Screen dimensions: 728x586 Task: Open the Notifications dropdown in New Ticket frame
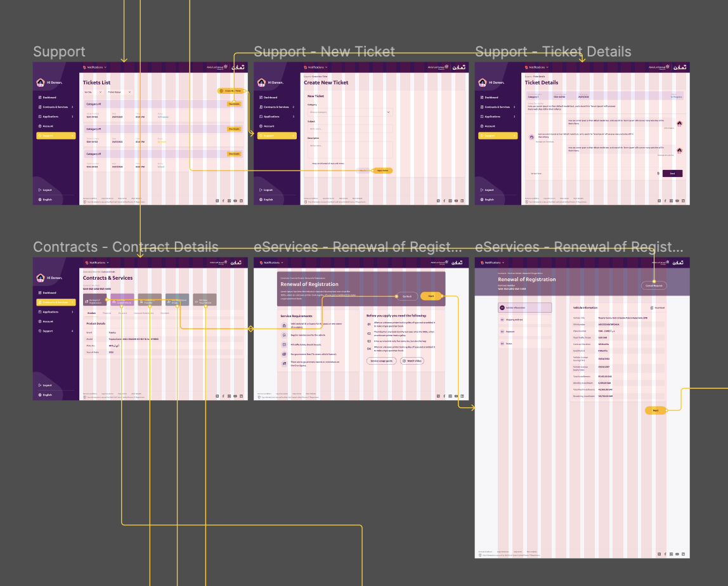316,67
